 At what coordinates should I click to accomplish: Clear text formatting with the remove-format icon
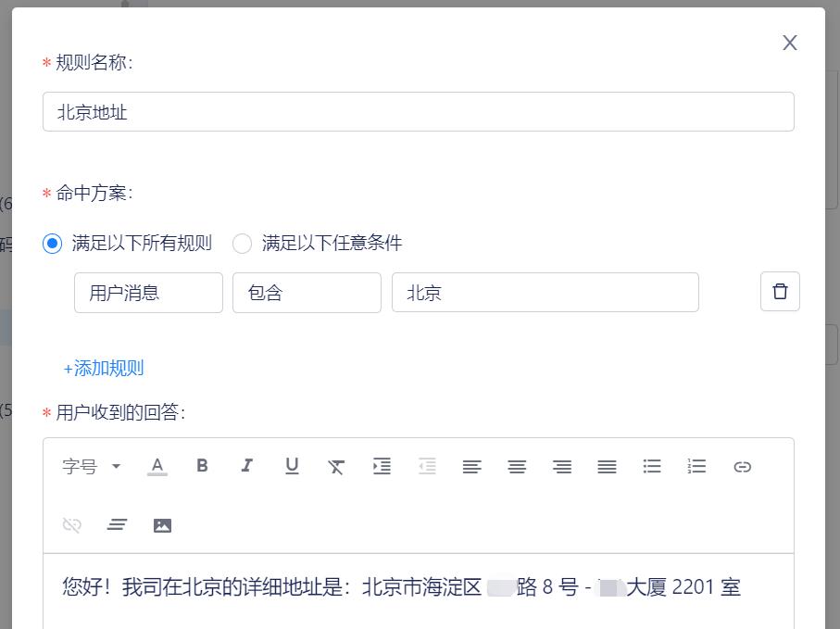tap(335, 466)
